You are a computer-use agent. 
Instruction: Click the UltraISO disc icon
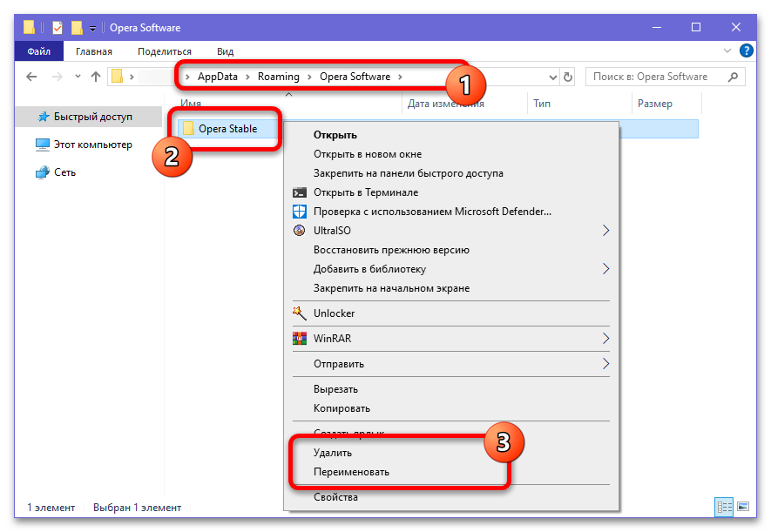pyautogui.click(x=299, y=230)
